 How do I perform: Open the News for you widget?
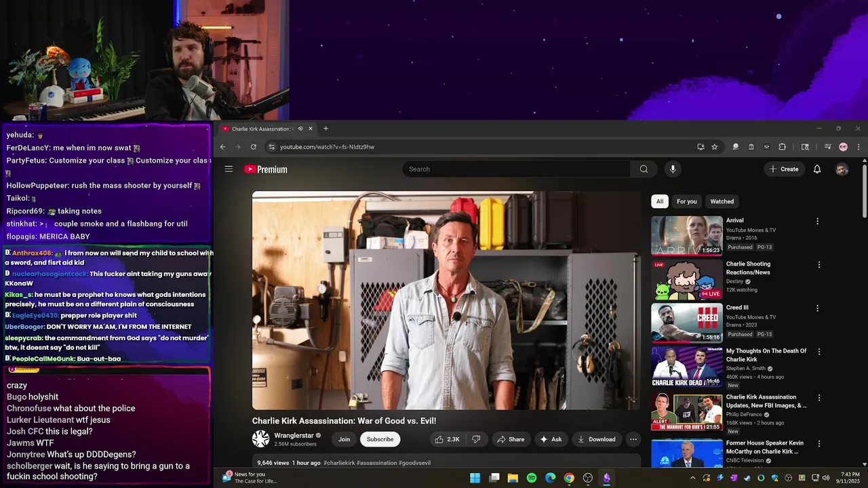point(249,478)
